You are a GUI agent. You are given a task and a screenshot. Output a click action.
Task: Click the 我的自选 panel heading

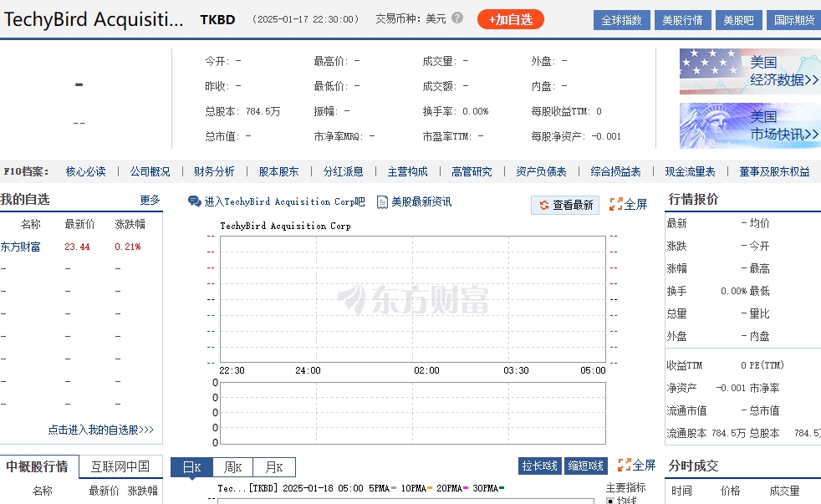point(24,200)
